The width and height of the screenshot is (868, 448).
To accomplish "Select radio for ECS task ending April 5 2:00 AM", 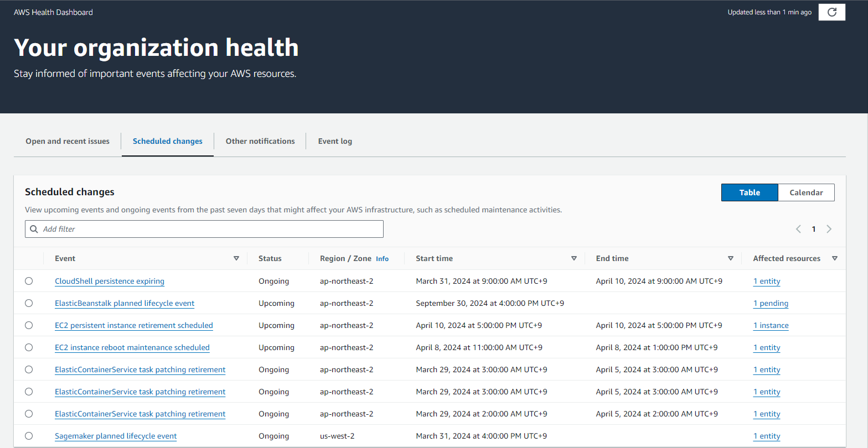I will tap(29, 414).
